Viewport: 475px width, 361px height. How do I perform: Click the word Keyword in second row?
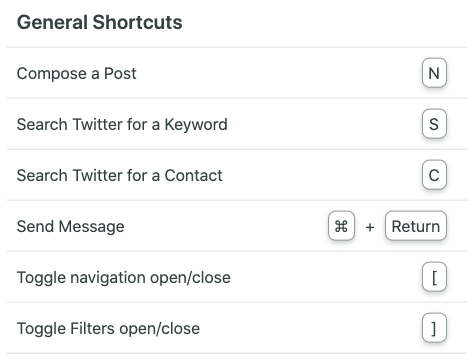pyautogui.click(x=196, y=125)
